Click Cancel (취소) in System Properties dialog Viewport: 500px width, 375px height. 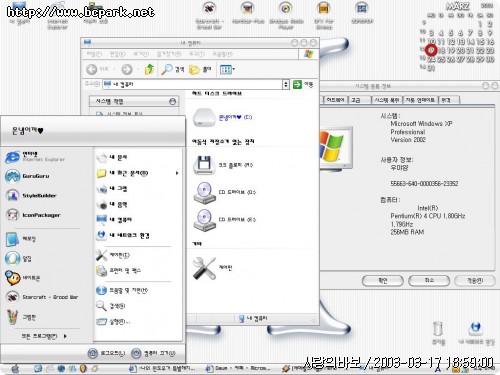point(429,281)
